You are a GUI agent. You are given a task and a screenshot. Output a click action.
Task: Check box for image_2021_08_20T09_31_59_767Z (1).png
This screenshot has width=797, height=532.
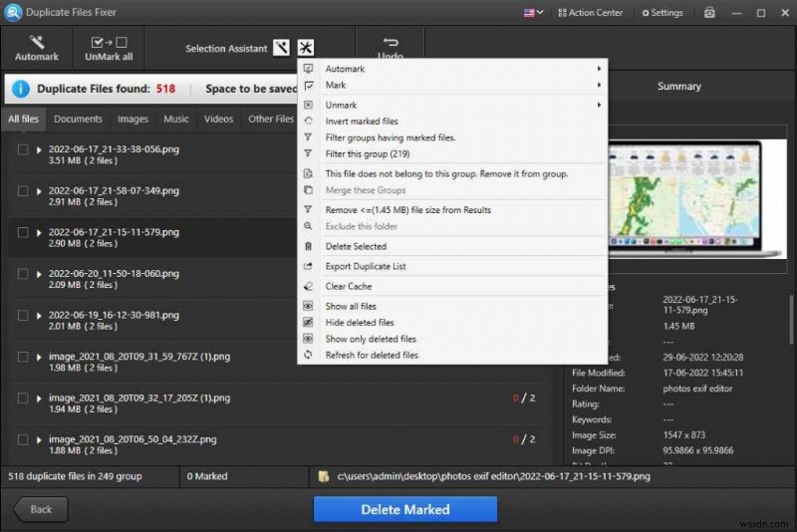click(23, 357)
